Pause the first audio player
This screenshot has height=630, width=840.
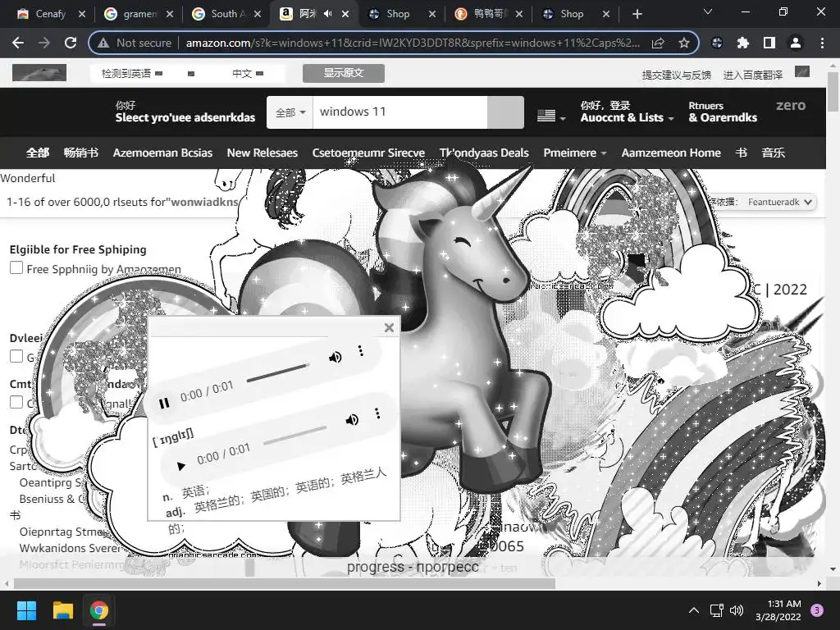tap(164, 403)
